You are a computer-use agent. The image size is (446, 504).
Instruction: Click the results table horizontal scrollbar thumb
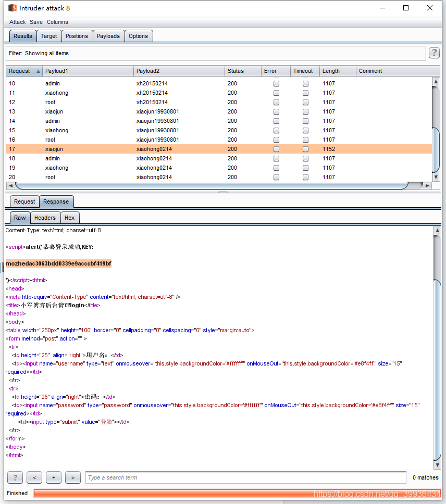pyautogui.click(x=212, y=185)
